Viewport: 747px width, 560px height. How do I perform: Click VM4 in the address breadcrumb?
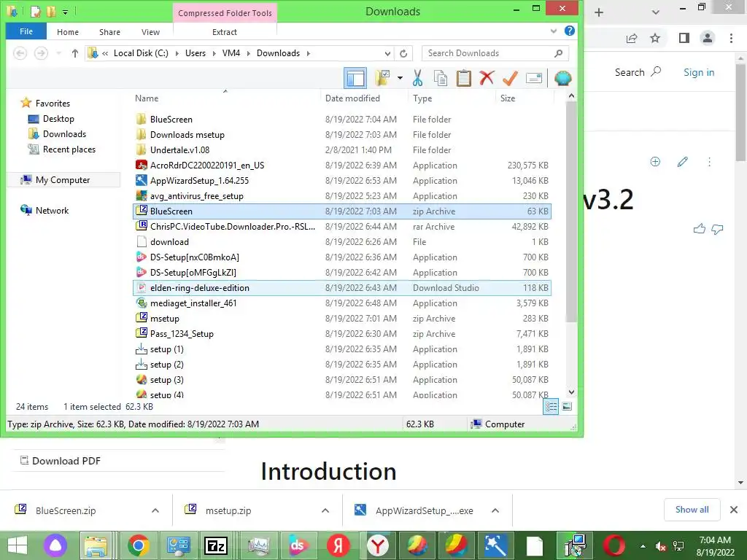[231, 53]
